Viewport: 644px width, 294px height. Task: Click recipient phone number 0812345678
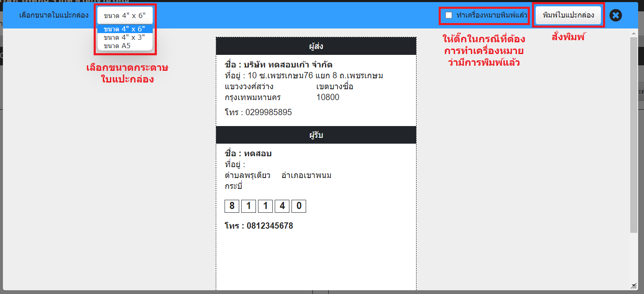[x=270, y=226]
